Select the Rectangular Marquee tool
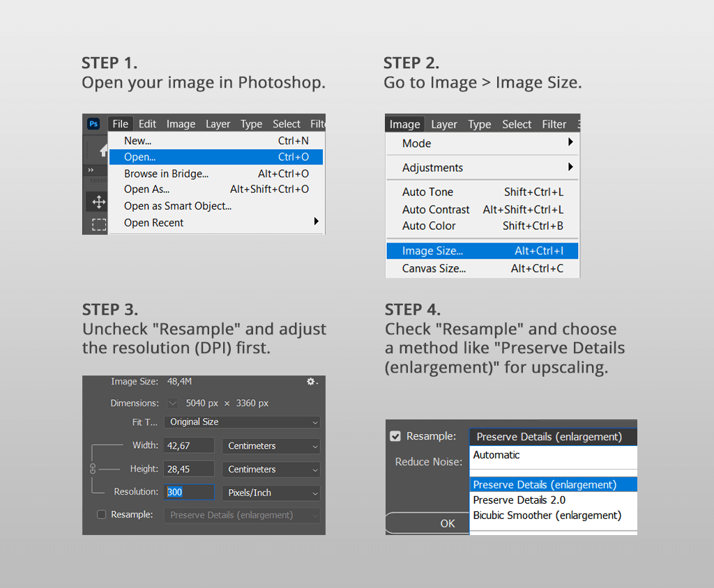 click(x=99, y=224)
